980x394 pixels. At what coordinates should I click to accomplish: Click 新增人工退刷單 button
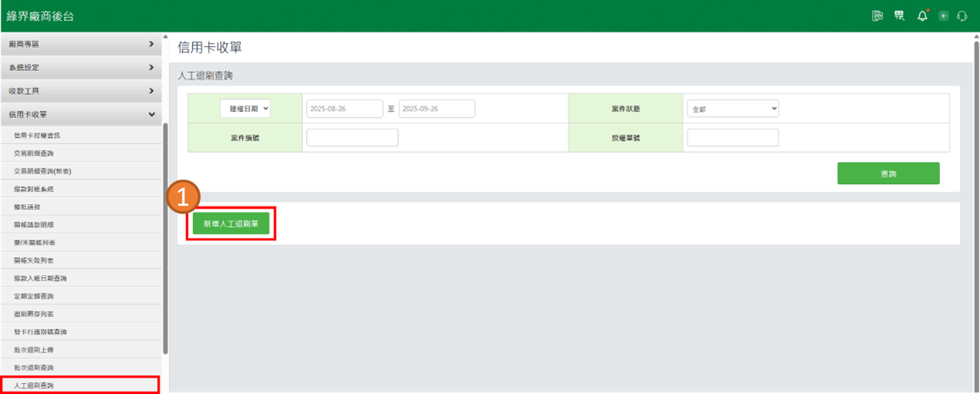click(x=231, y=223)
